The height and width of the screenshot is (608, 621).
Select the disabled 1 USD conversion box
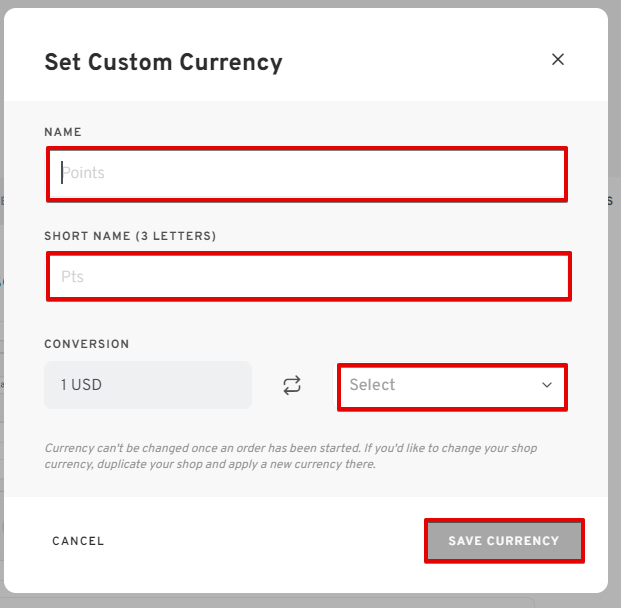[x=148, y=385]
